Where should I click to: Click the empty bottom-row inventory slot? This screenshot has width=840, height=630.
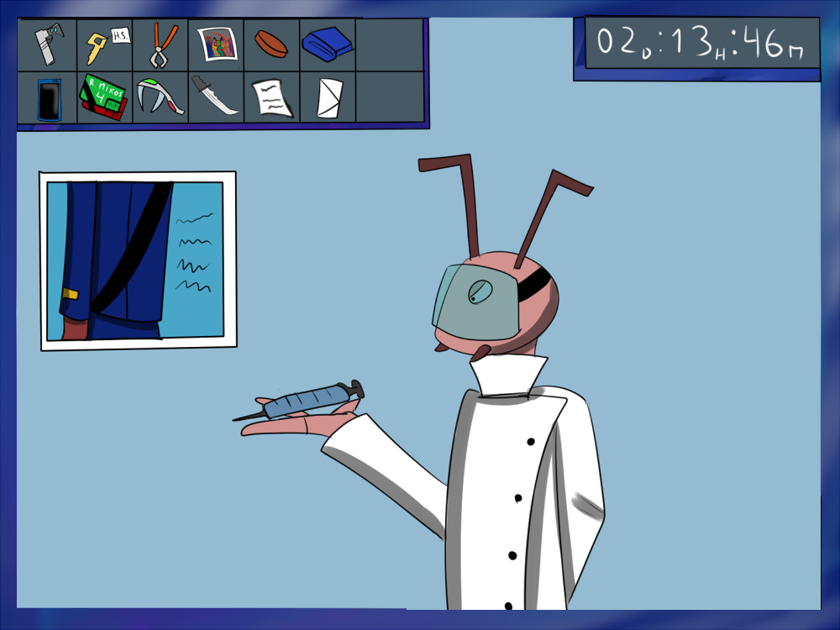388,97
